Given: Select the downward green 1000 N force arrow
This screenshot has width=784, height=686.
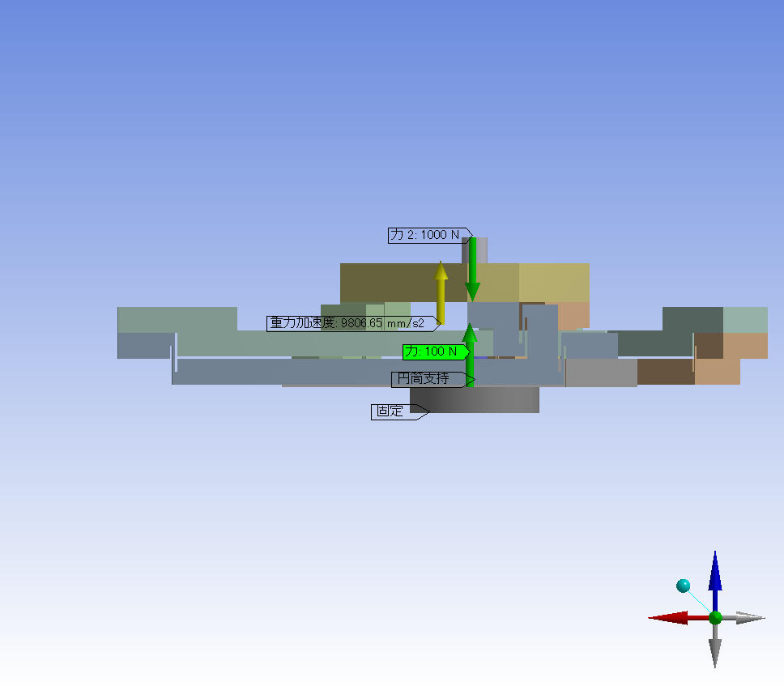Looking at the screenshot, I should click(x=472, y=270).
